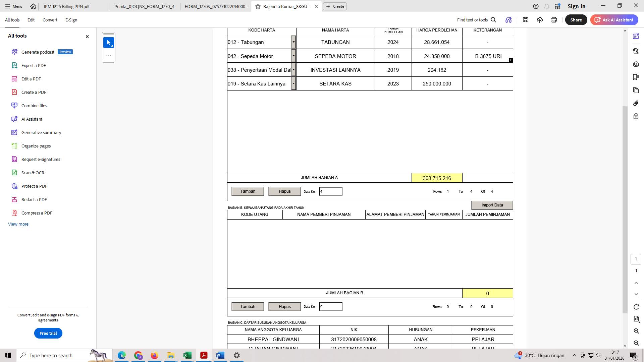This screenshot has width=644, height=362.
Task: Open Find text or tools search icon
Action: pyautogui.click(x=493, y=20)
